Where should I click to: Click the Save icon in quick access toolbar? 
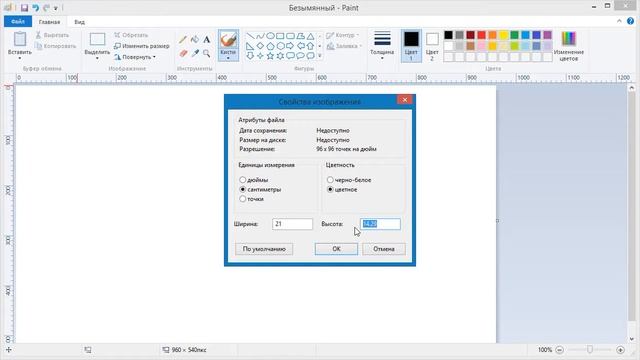pyautogui.click(x=24, y=8)
